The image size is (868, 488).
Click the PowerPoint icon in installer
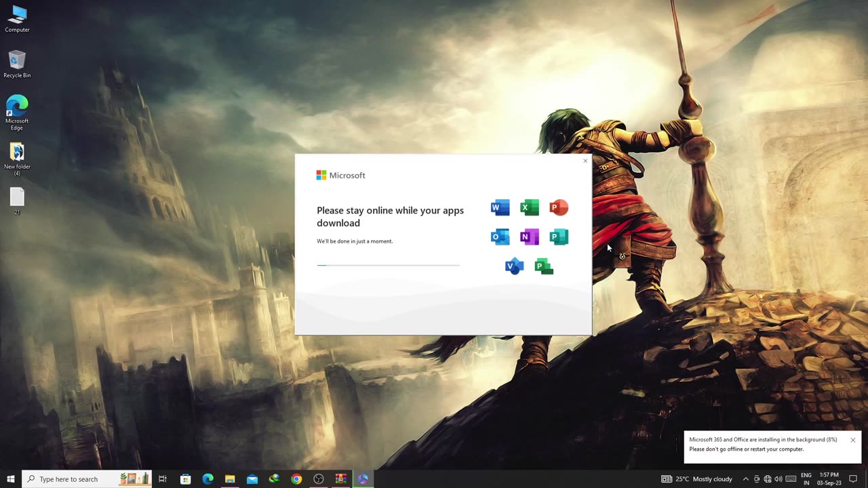tap(559, 207)
